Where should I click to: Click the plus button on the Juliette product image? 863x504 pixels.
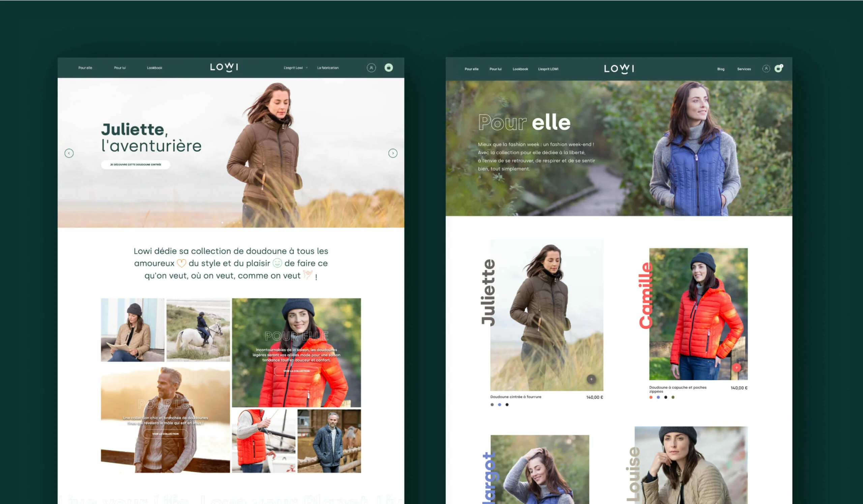pos(591,379)
